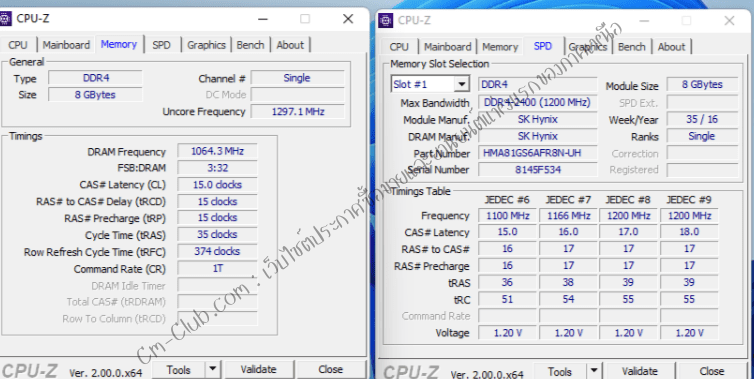Open the Mainboard tab in the left window

(66, 45)
